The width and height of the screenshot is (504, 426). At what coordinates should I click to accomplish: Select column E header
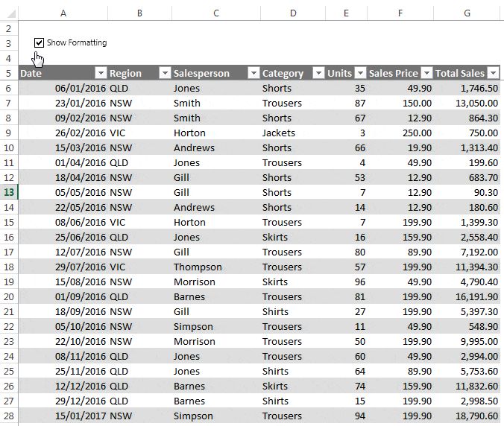click(x=346, y=13)
